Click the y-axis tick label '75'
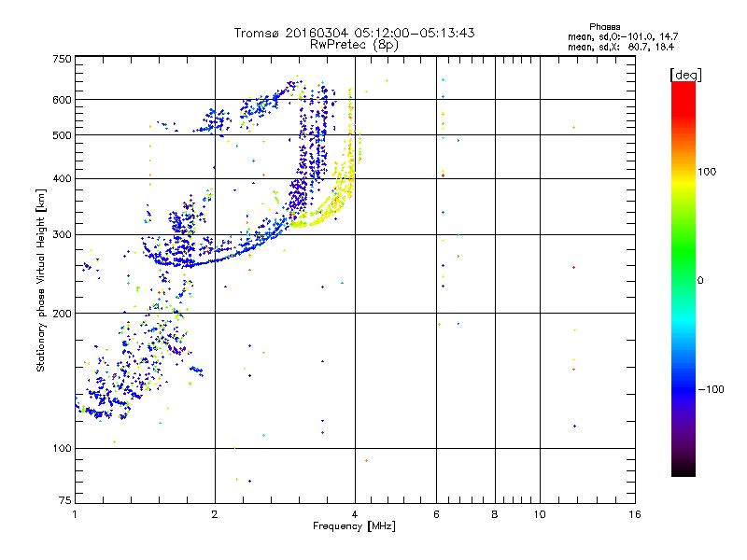The width and height of the screenshot is (747, 560). click(65, 500)
